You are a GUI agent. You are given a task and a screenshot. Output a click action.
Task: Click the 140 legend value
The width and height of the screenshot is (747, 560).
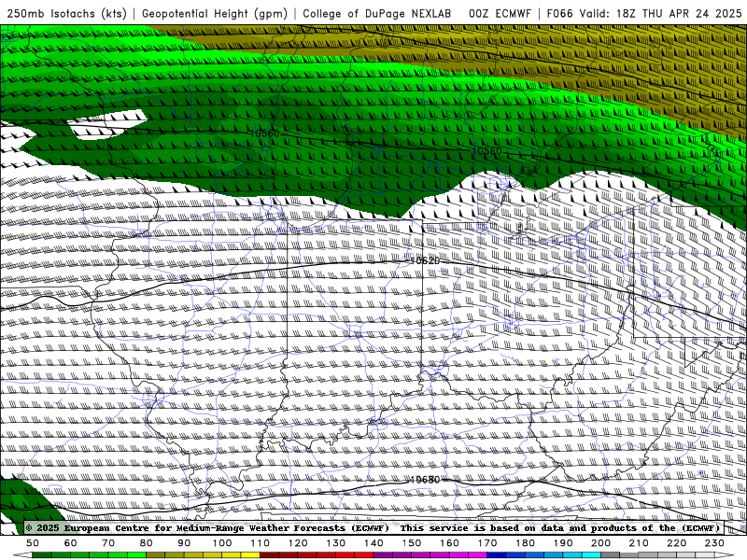[373, 543]
